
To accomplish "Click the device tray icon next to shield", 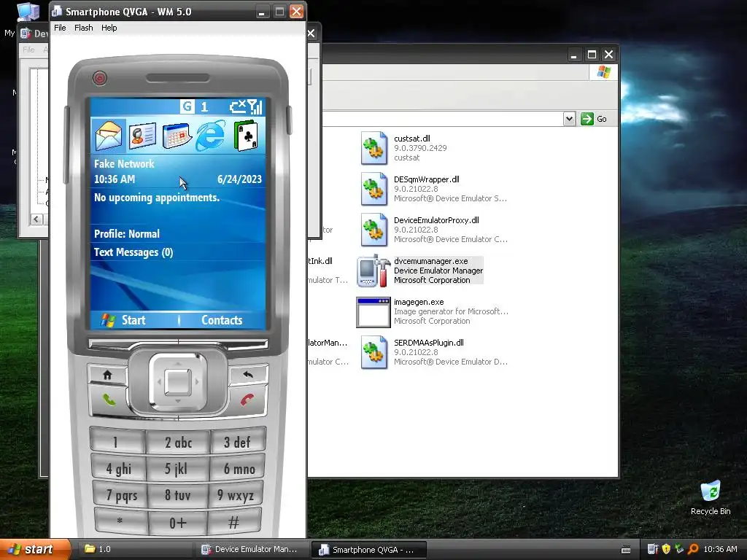I will tap(653, 550).
